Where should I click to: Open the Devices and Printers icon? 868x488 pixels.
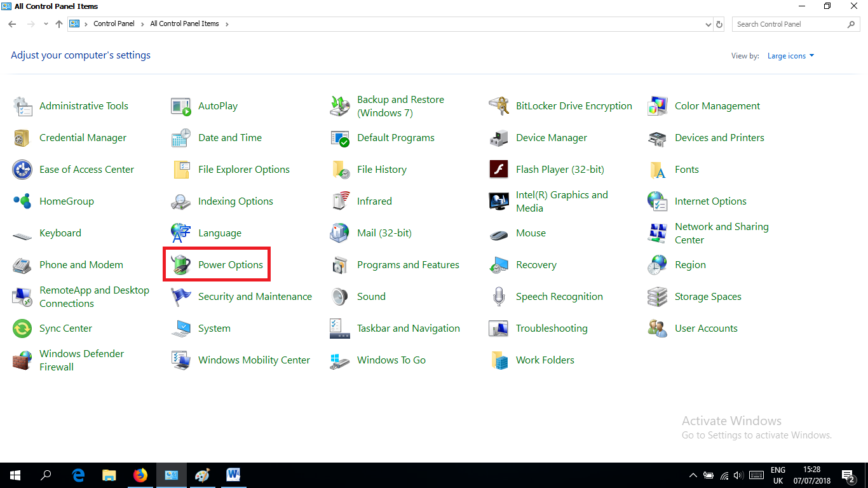pos(658,138)
